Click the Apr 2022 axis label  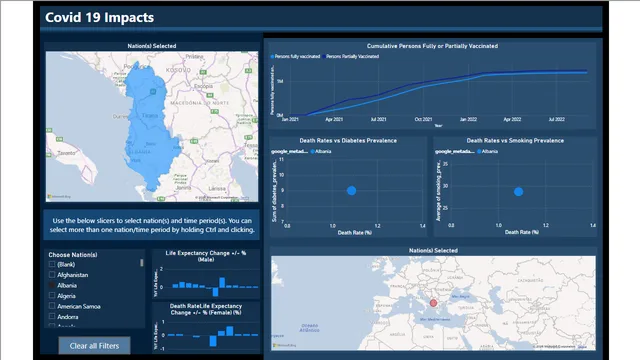pyautogui.click(x=512, y=120)
